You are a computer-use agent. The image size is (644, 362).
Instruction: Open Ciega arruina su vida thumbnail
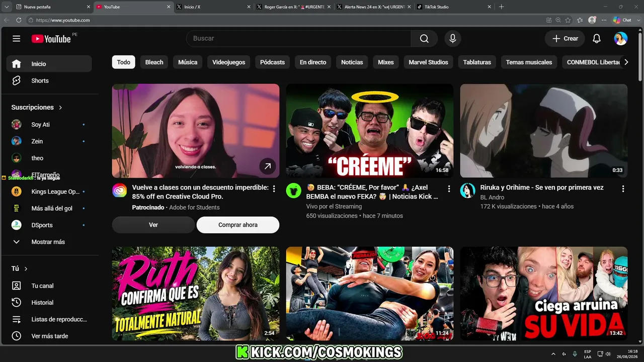tap(544, 294)
